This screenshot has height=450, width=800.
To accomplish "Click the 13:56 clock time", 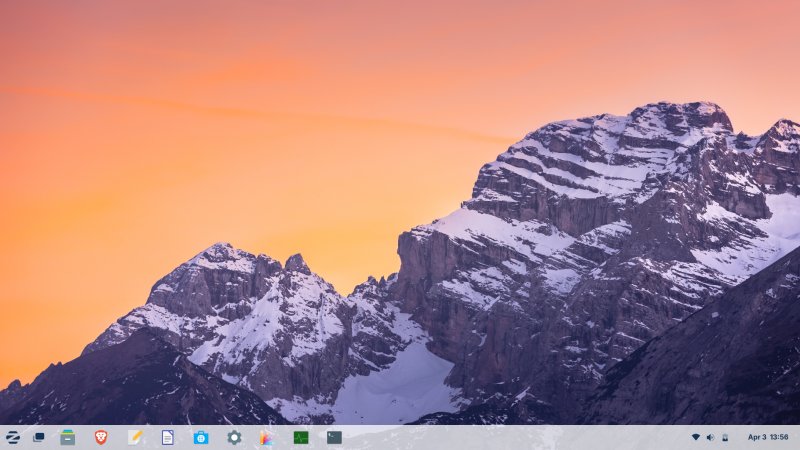I will pyautogui.click(x=779, y=437).
